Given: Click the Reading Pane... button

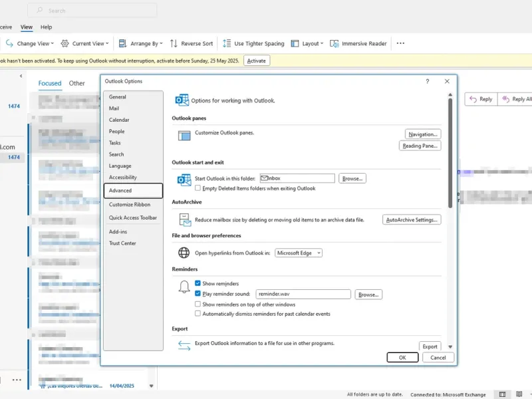Looking at the screenshot, I should coord(420,146).
